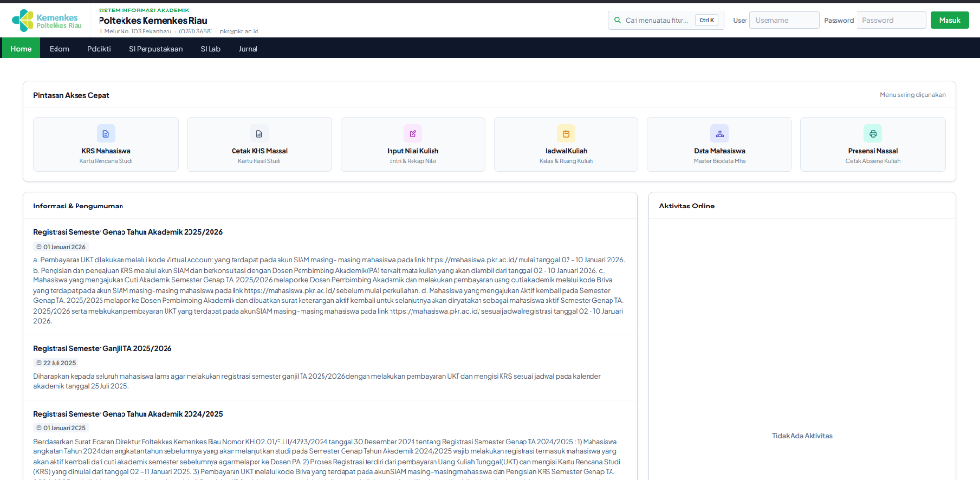Open the Data Mahasiswa card
The width and height of the screenshot is (980, 480).
click(720, 144)
